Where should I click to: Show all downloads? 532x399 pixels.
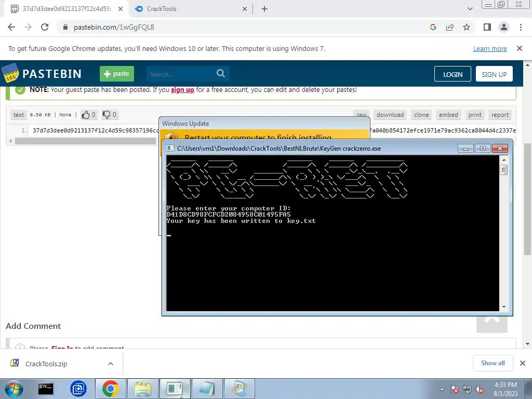tap(493, 363)
